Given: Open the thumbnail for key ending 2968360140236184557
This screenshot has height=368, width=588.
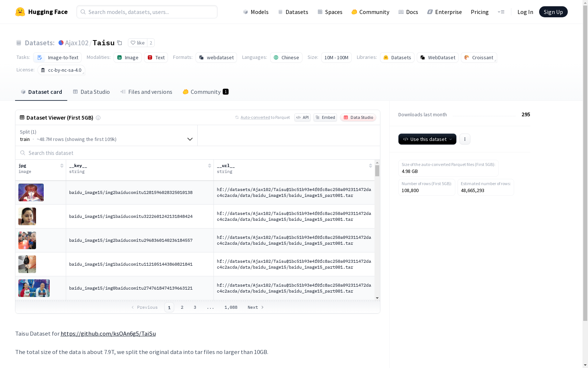Looking at the screenshot, I should click(x=27, y=240).
